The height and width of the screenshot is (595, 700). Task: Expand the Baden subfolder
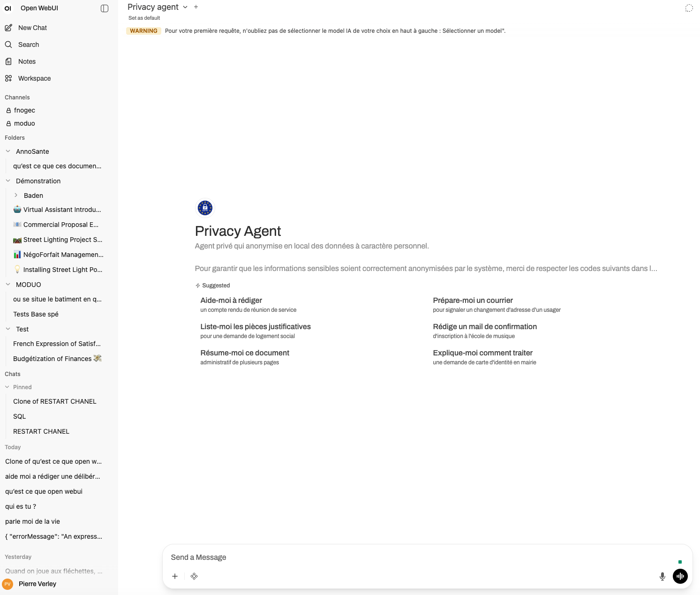point(16,196)
